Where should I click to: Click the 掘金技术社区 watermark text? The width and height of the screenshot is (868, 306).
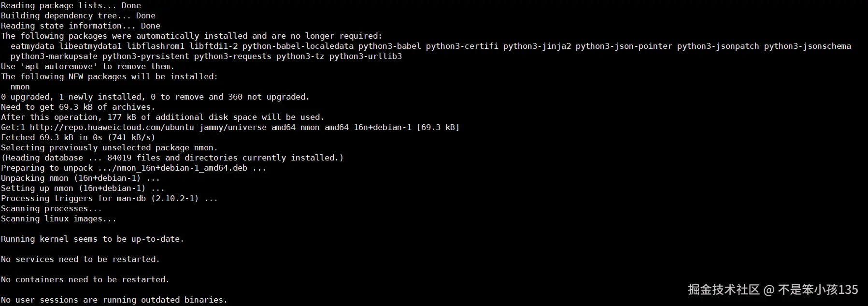[724, 290]
